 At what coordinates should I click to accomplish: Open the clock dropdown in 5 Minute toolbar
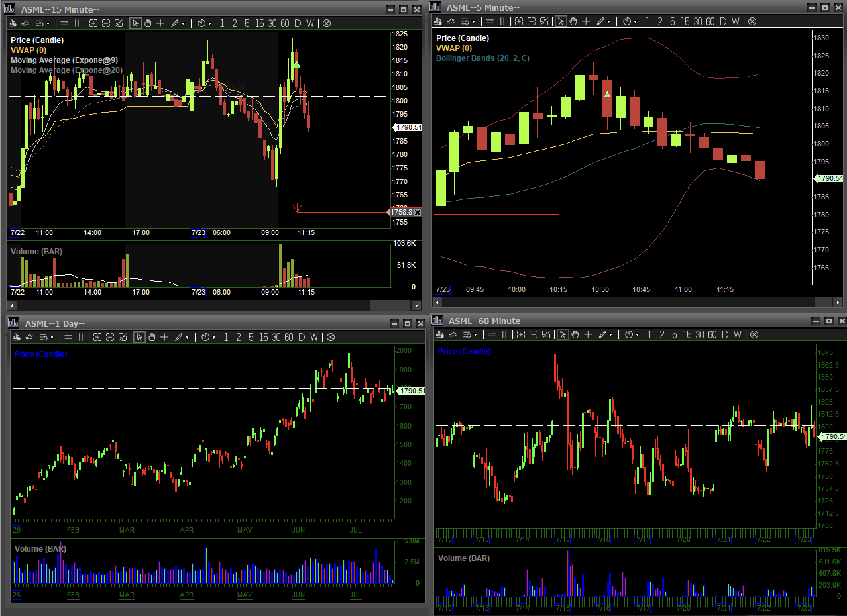click(629, 21)
